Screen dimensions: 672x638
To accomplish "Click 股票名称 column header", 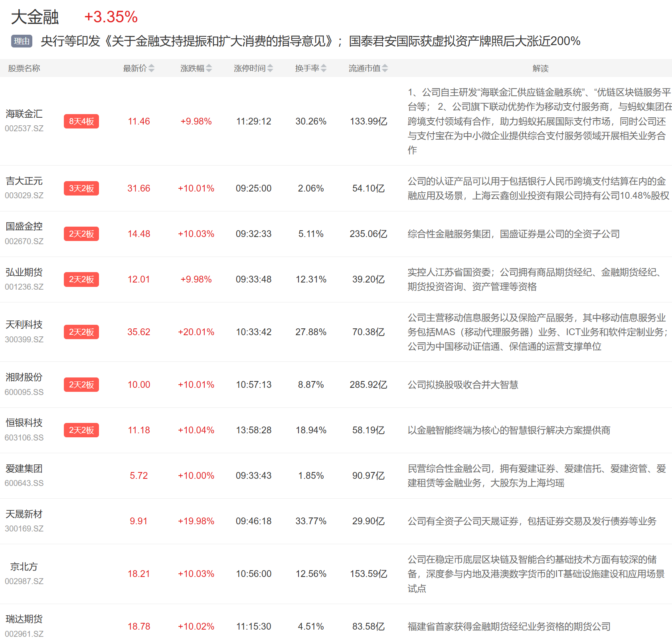I will point(24,68).
